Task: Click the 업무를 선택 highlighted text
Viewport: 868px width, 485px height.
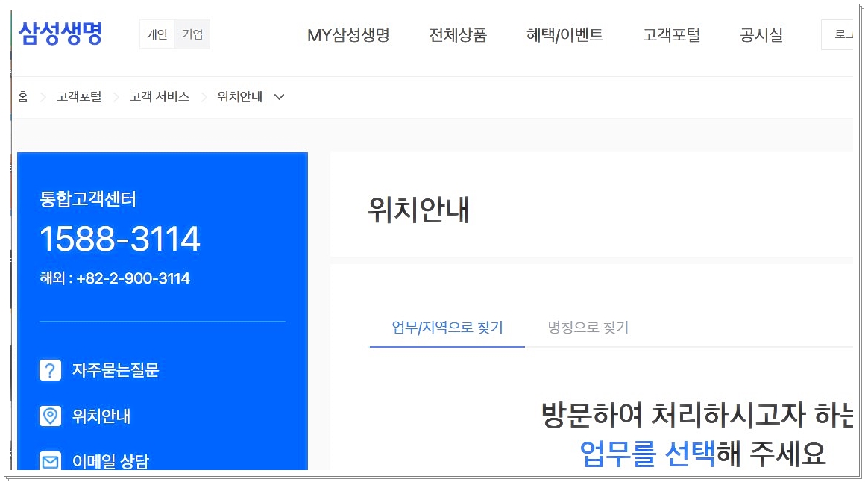Action: [x=648, y=454]
